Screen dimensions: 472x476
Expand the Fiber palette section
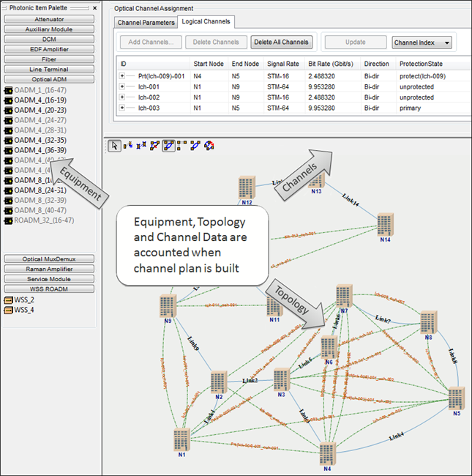click(x=49, y=59)
